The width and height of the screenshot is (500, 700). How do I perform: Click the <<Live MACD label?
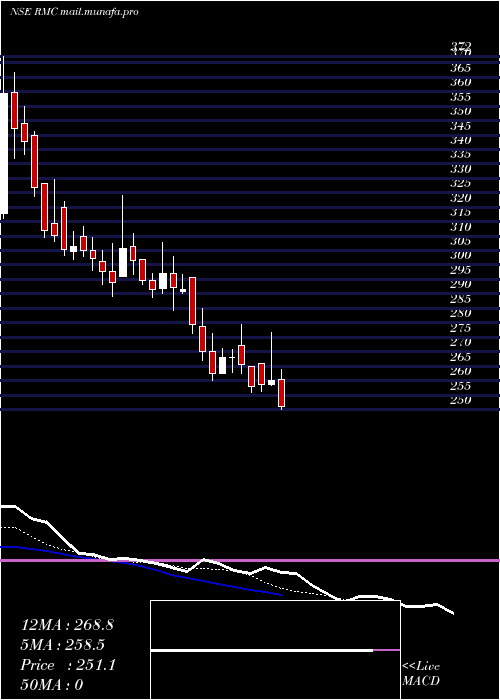click(421, 674)
